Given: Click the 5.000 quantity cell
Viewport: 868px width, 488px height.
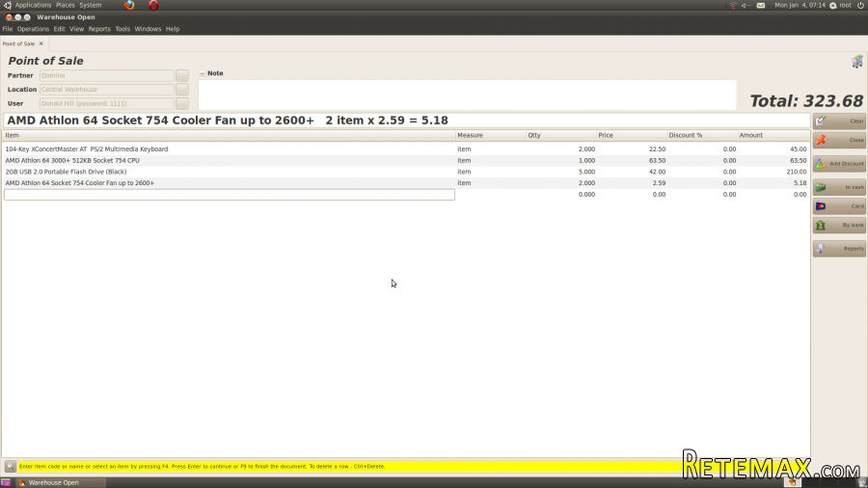Looking at the screenshot, I should click(x=586, y=172).
